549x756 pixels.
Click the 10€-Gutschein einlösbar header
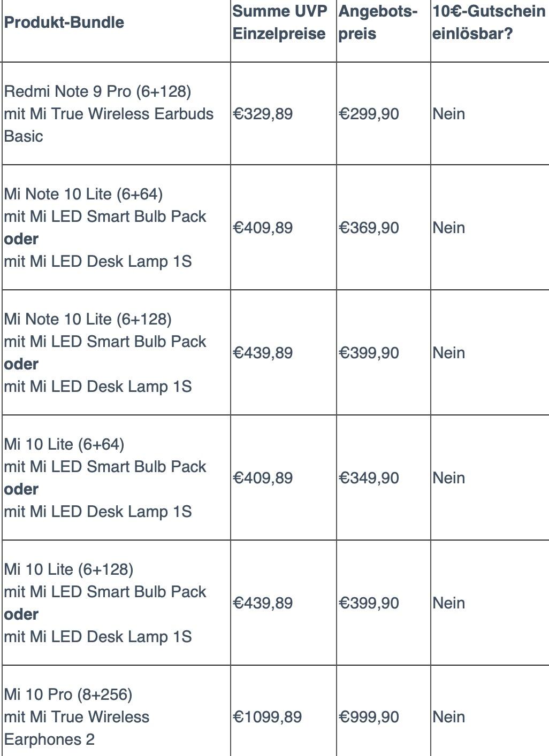pyautogui.click(x=488, y=22)
